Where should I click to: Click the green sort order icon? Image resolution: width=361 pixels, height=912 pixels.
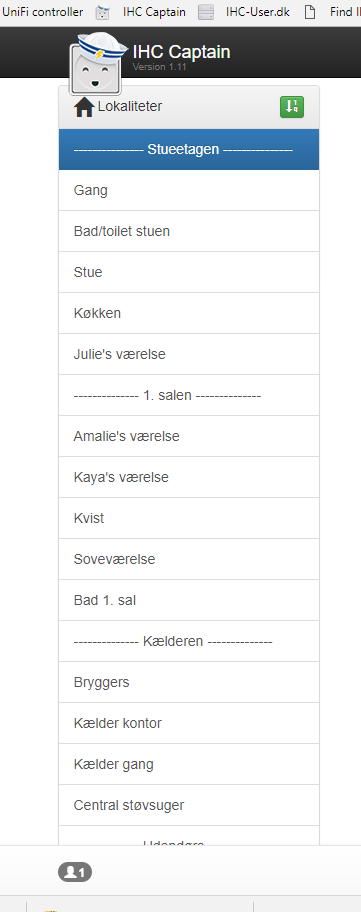(292, 107)
